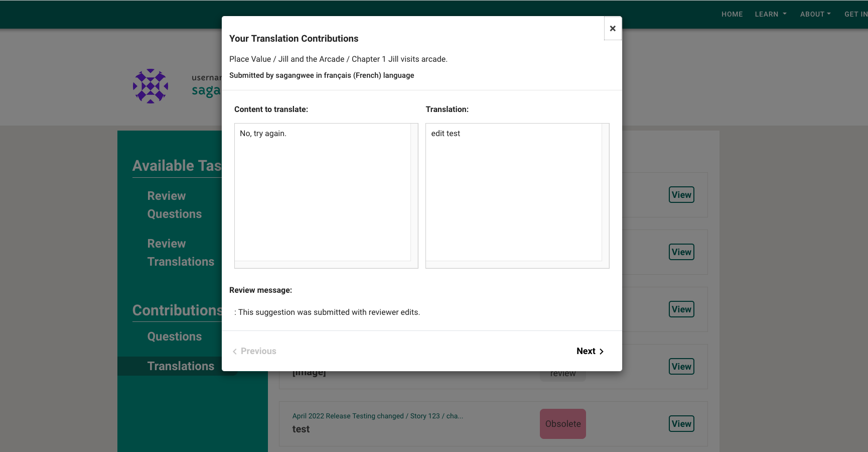Image resolution: width=868 pixels, height=452 pixels.
Task: Click Next to see another contribution
Action: 586,351
